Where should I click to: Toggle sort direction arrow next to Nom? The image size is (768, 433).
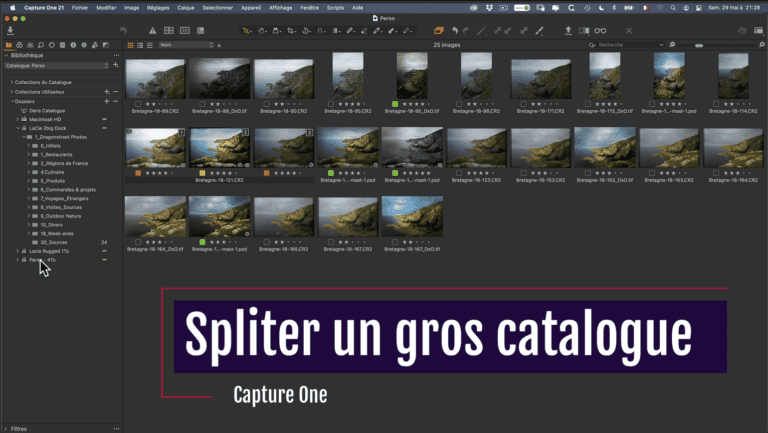pos(219,45)
